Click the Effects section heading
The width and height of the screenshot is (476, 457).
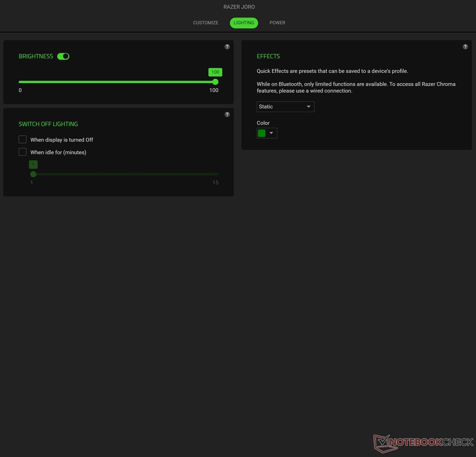point(268,56)
